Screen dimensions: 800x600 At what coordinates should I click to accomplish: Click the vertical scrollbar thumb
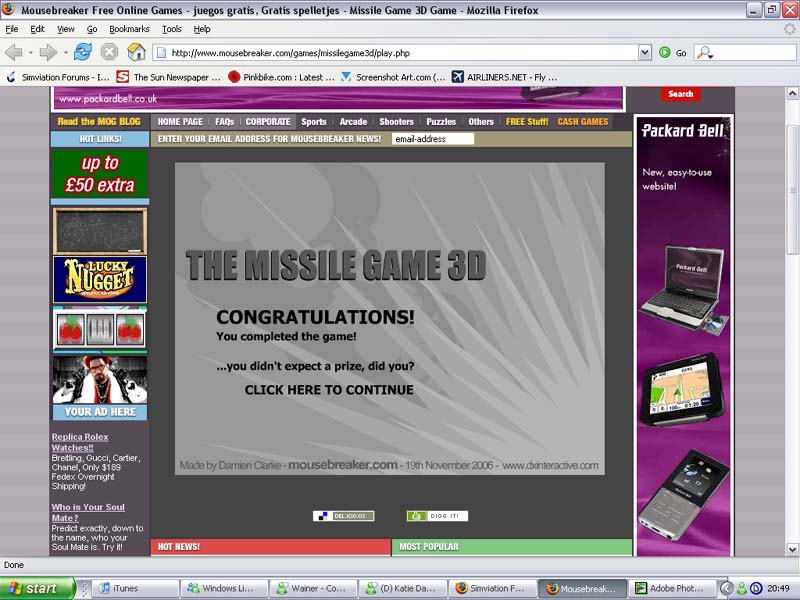click(x=792, y=190)
